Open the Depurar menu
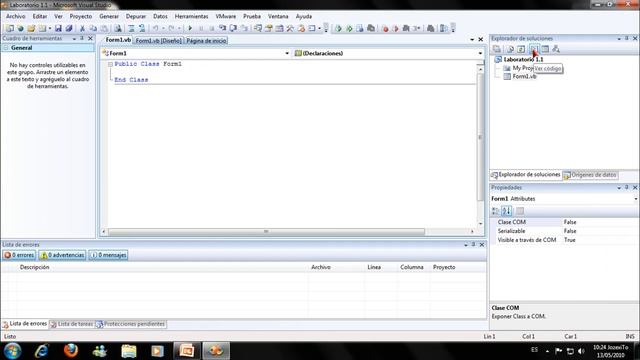 click(136, 16)
